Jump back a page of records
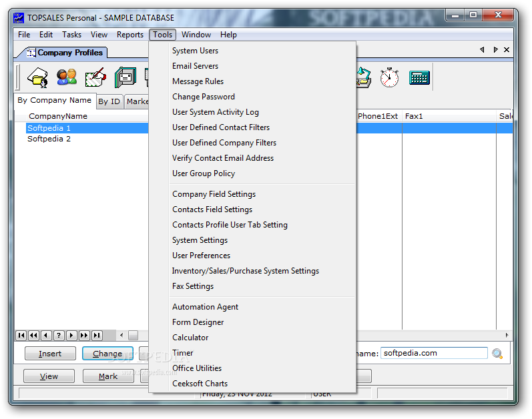This screenshot has height=419, width=532. coord(33,336)
